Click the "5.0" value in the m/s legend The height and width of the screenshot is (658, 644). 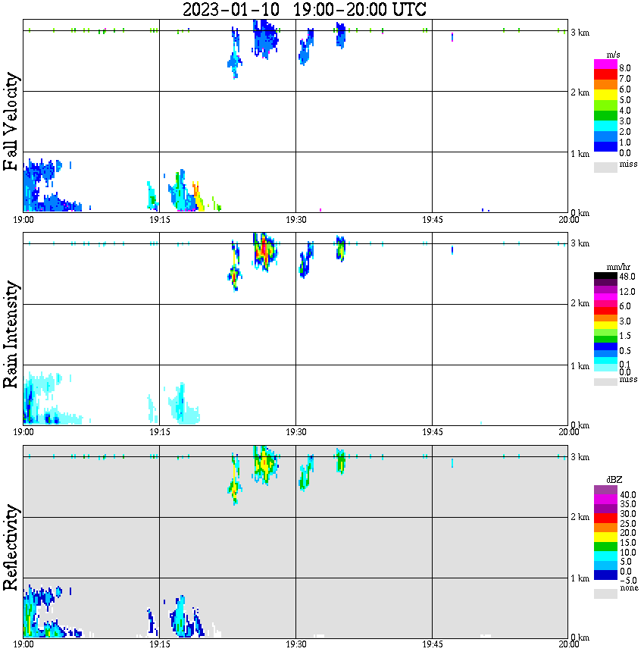(625, 100)
